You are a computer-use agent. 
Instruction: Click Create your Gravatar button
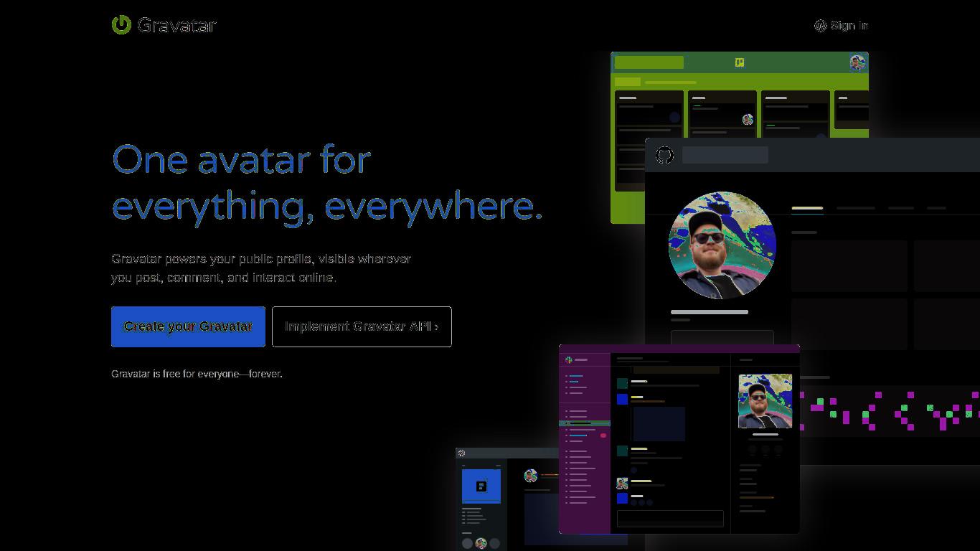pos(188,326)
